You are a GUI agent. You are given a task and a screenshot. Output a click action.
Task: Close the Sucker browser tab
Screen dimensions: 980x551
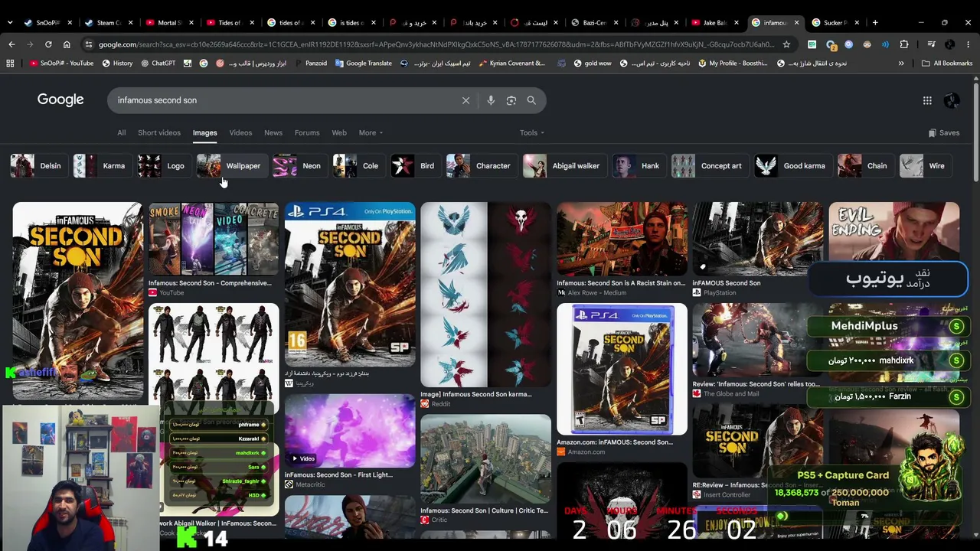coord(857,22)
